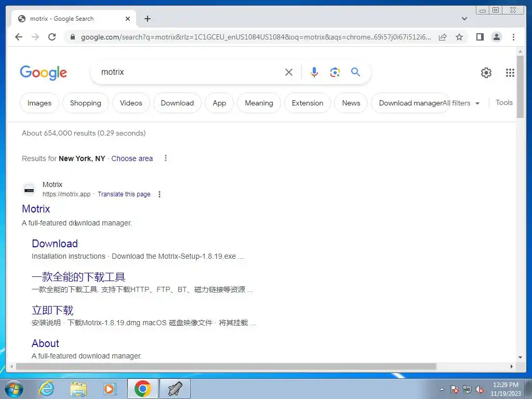The height and width of the screenshot is (399, 532).
Task: Go back to previous page in Chrome
Action: tap(19, 37)
